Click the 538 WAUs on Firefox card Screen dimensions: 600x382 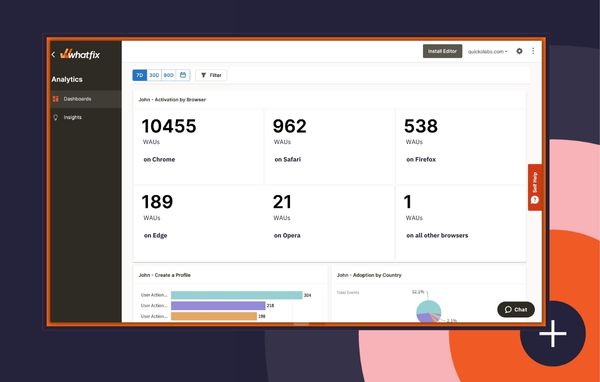click(x=461, y=147)
